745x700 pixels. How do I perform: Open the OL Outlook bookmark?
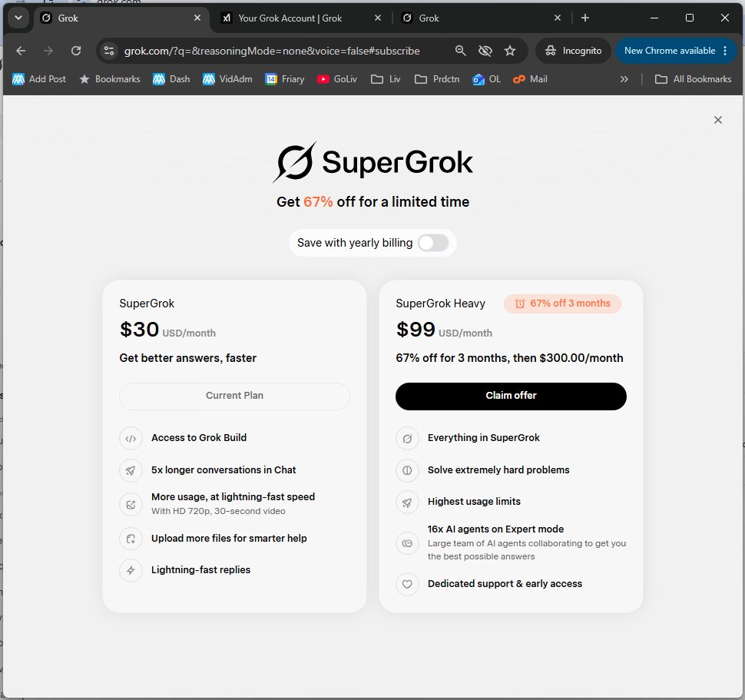pos(486,79)
